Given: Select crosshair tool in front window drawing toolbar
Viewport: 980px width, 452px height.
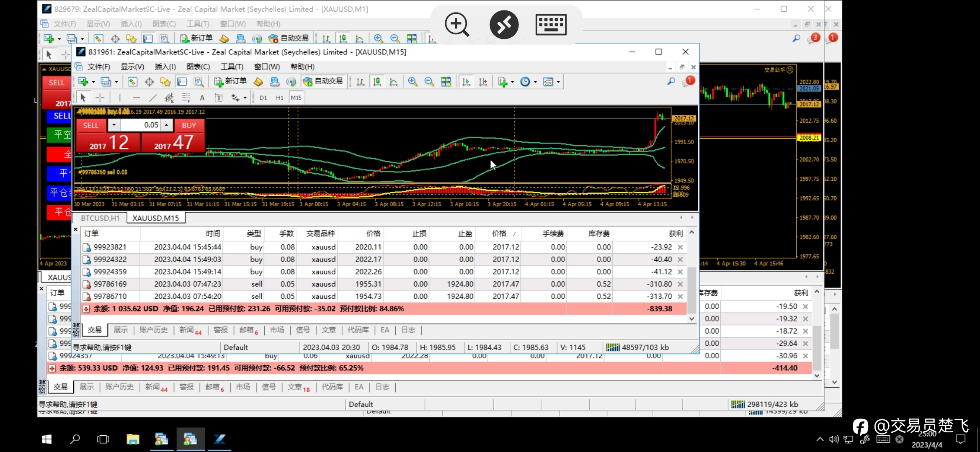Looking at the screenshot, I should (100, 98).
